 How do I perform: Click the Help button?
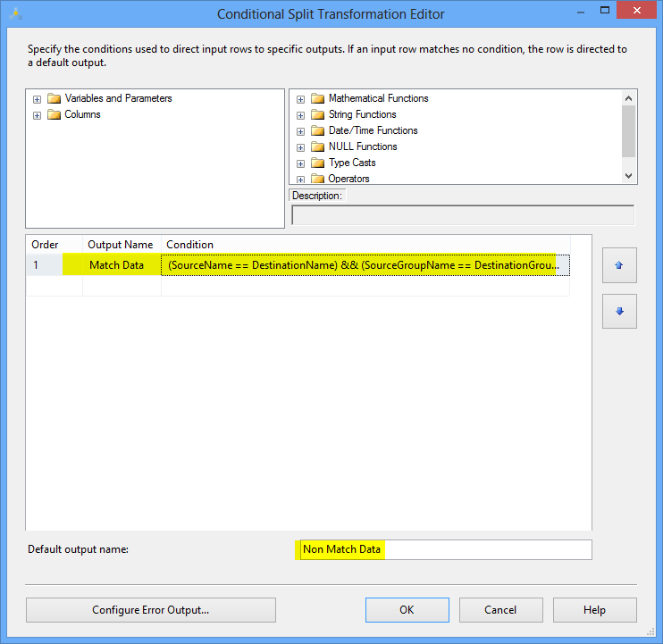point(594,610)
